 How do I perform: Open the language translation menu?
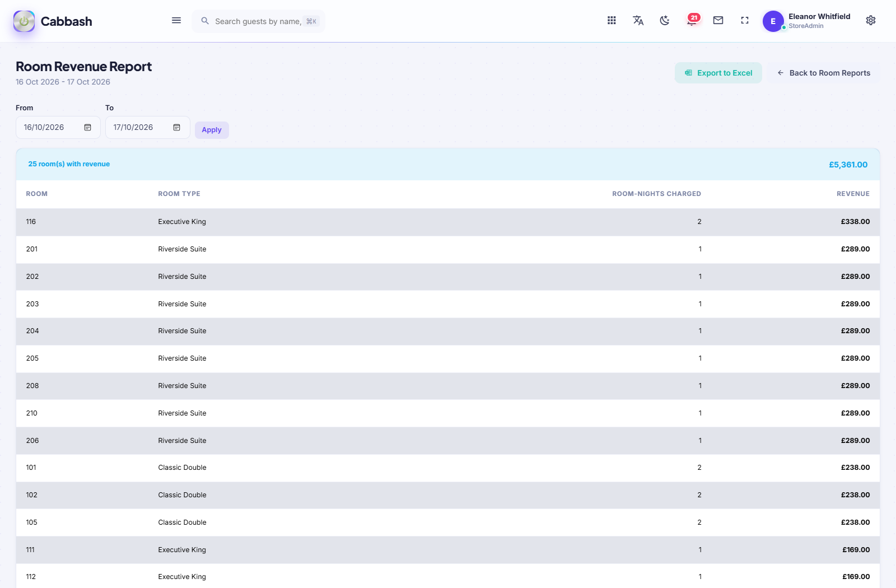click(638, 21)
